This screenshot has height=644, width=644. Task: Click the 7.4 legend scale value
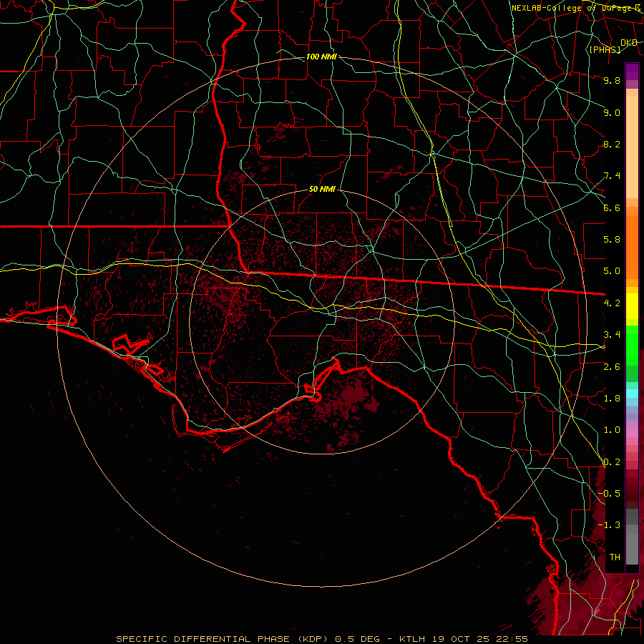[x=612, y=176]
